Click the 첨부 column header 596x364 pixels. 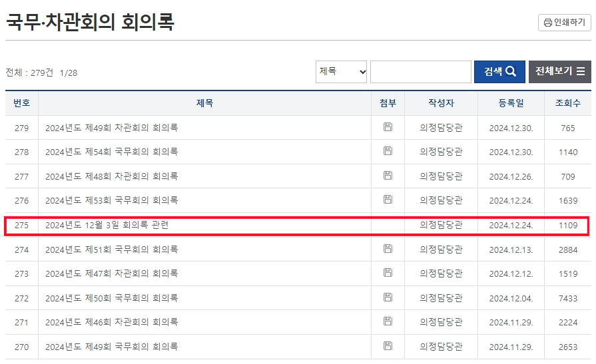point(388,103)
